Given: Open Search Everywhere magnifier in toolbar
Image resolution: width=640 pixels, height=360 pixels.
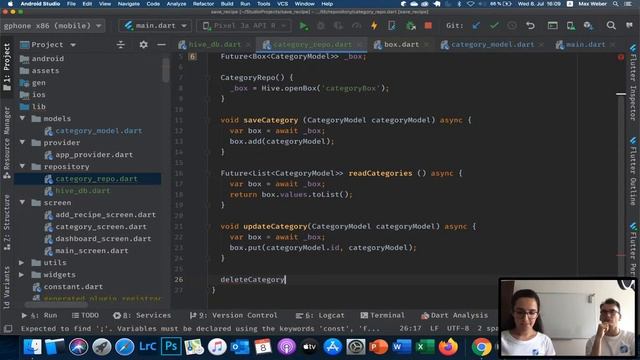Looking at the screenshot, I should coord(611,26).
